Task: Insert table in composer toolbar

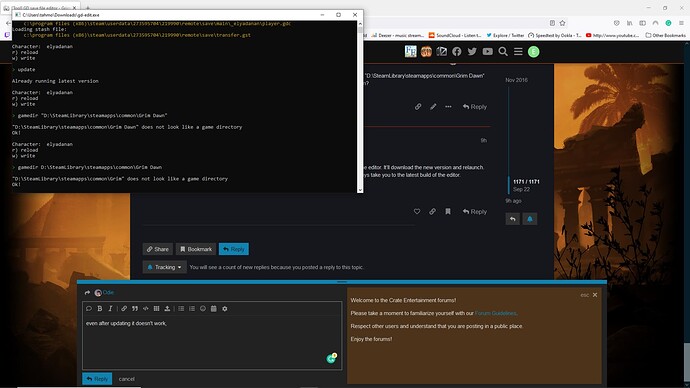Action: pyautogui.click(x=156, y=309)
